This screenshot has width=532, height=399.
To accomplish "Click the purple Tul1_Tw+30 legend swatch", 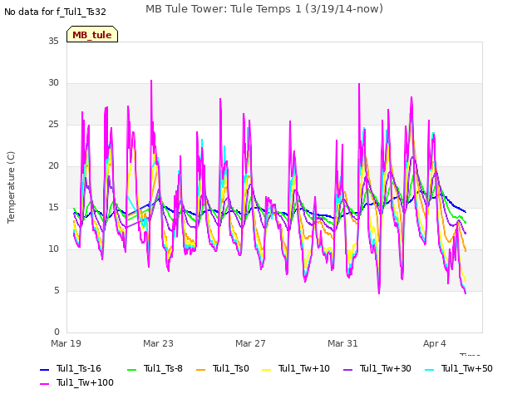I will (x=348, y=369).
